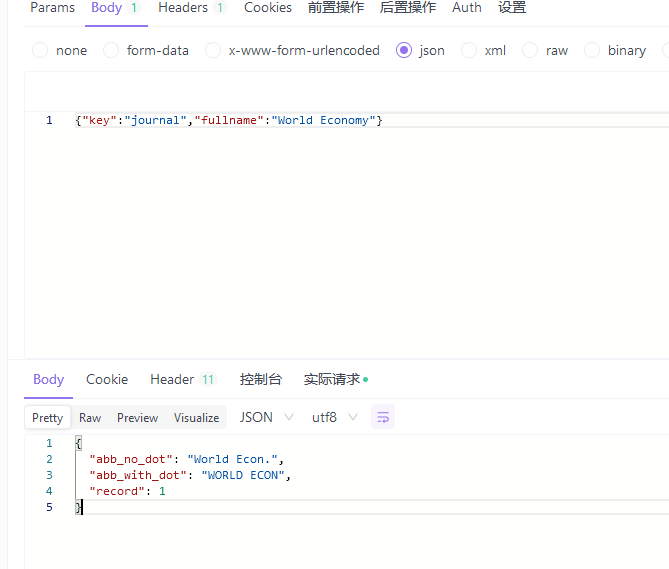Switch to the request Body tab
This screenshot has width=669, height=569.
pyautogui.click(x=116, y=8)
